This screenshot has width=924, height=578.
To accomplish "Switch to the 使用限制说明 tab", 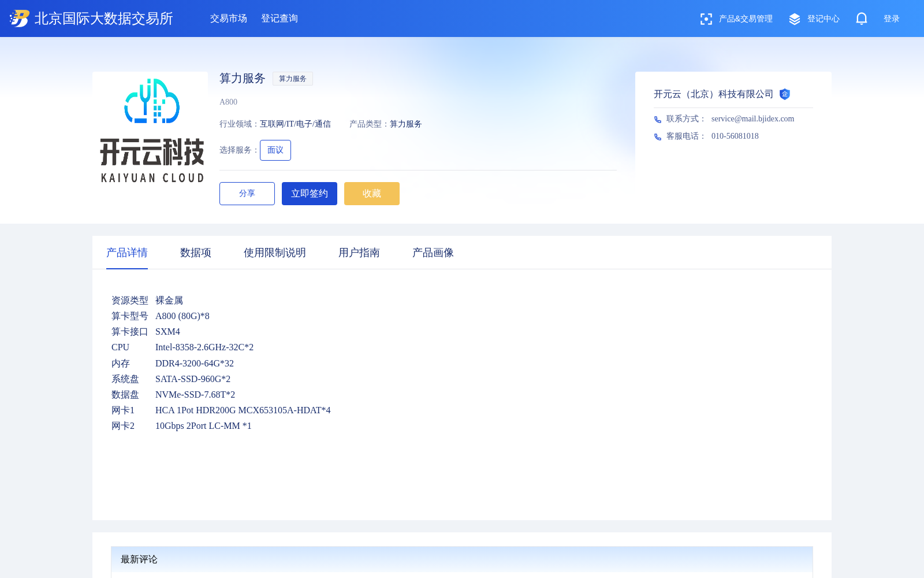I will pyautogui.click(x=275, y=253).
